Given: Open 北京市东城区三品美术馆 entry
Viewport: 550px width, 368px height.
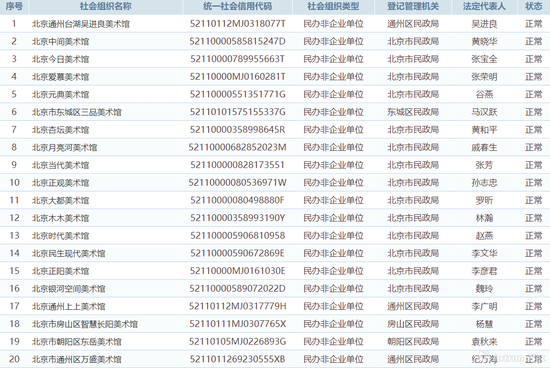Looking at the screenshot, I should point(77,112).
